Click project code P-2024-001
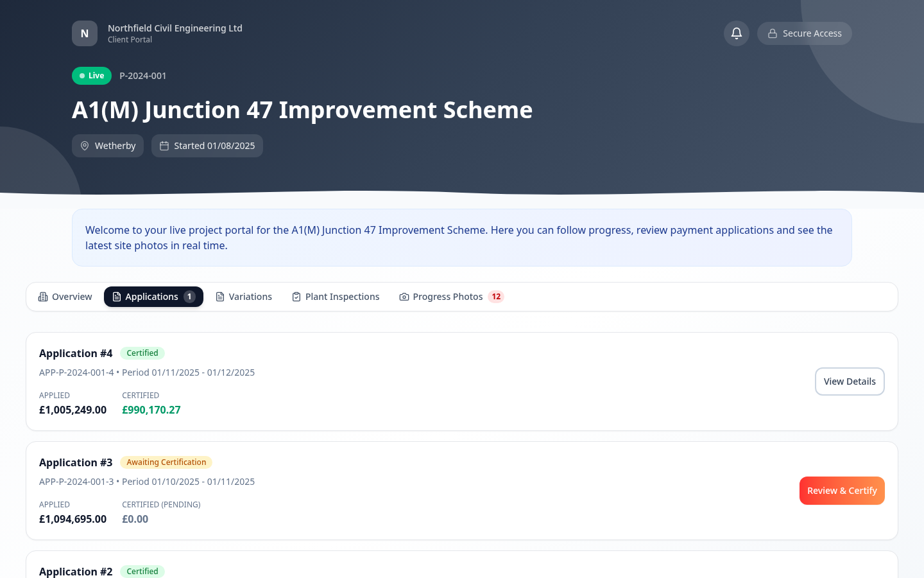 pyautogui.click(x=143, y=76)
